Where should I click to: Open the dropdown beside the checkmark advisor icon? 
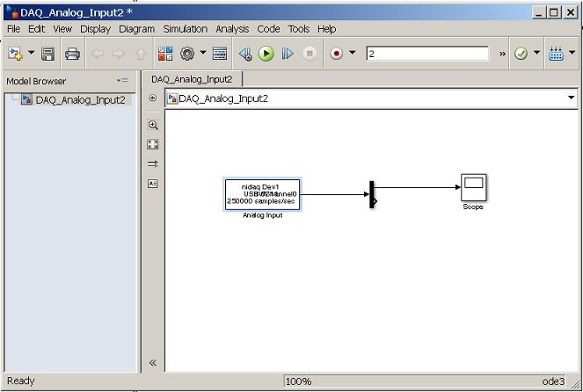[x=536, y=54]
